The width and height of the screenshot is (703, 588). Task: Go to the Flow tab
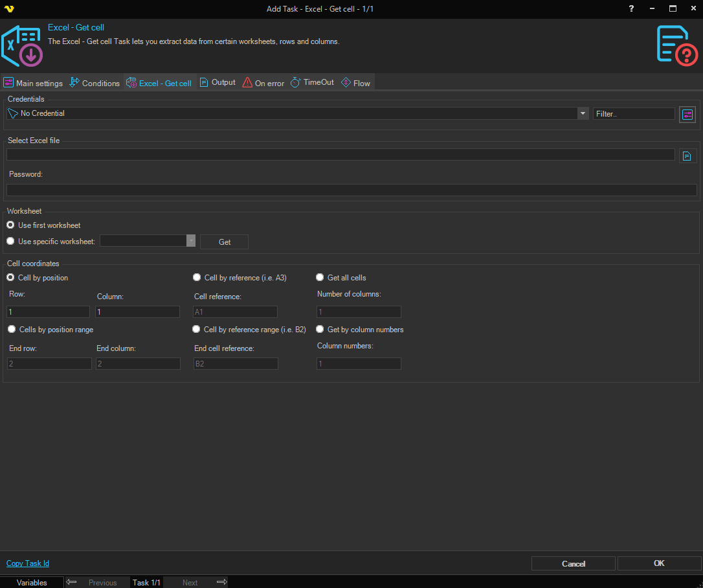[x=355, y=83]
